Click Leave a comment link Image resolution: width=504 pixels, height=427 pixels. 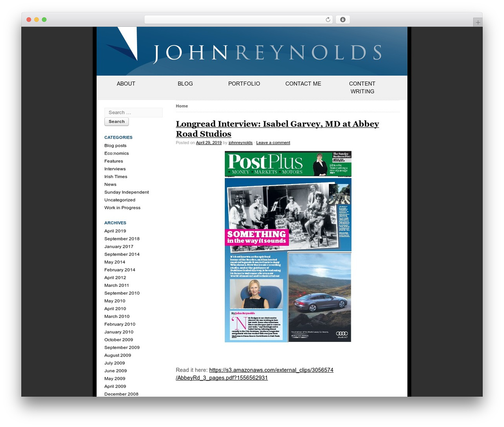tap(273, 143)
